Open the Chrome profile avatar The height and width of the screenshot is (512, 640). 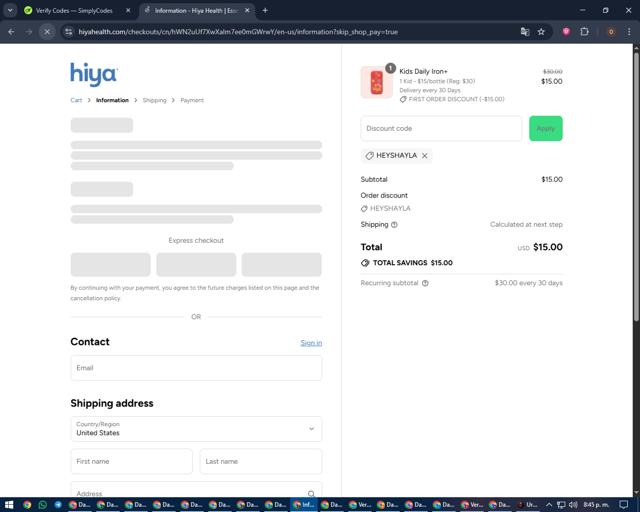[x=611, y=32]
